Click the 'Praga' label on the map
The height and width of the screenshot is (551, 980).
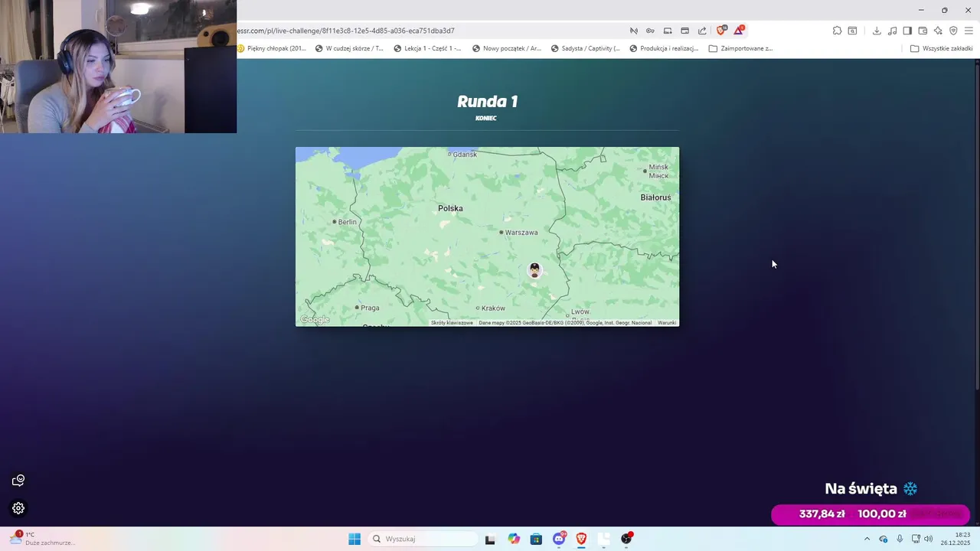370,308
